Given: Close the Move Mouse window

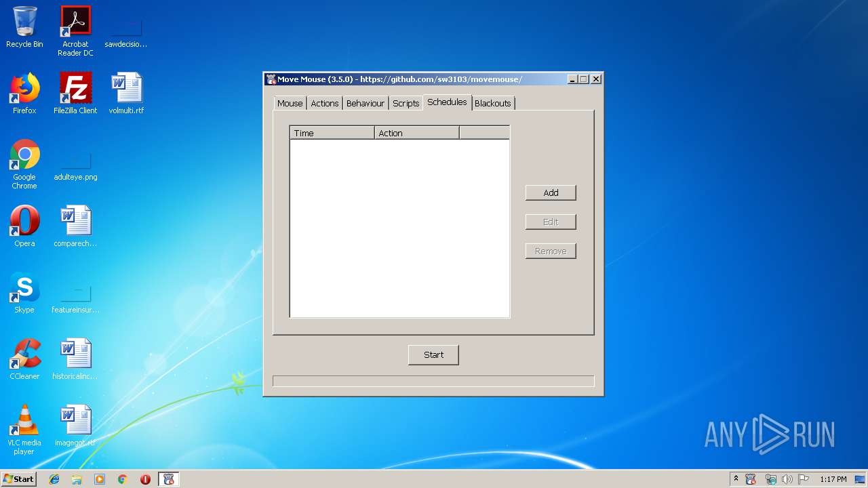Looking at the screenshot, I should click(596, 79).
